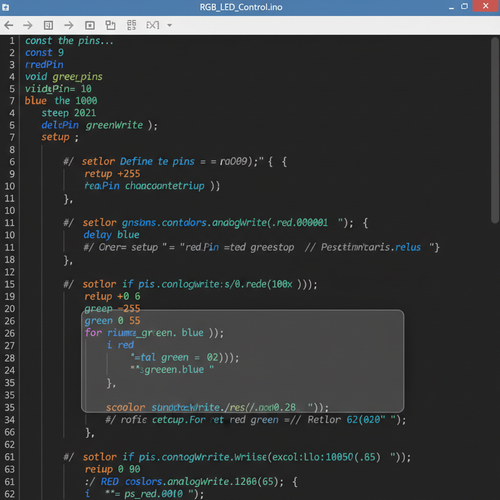Screen dimensions: 500x500
Task: Click the line 'blue the 1000'
Action: pyautogui.click(x=61, y=101)
